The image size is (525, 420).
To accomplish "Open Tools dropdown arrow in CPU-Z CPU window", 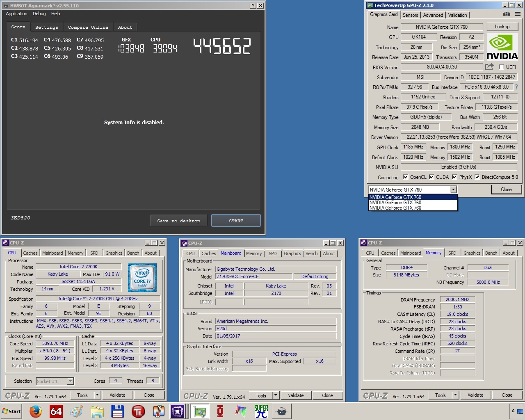I will (x=97, y=395).
